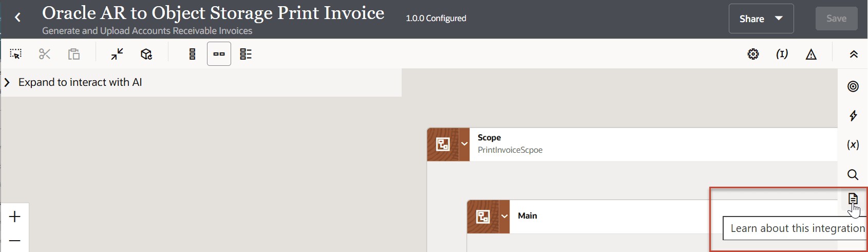Collapse all with the inward arrows icon
The image size is (868, 252).
tap(117, 54)
